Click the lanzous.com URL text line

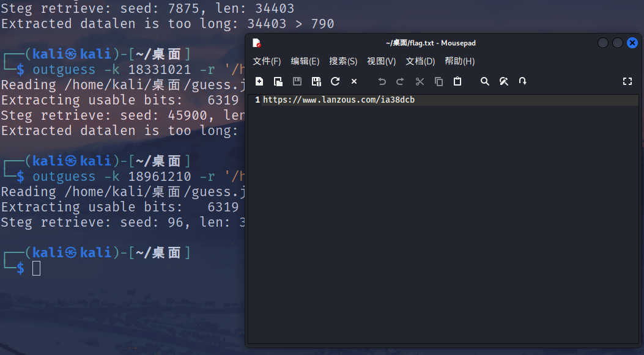pos(339,100)
